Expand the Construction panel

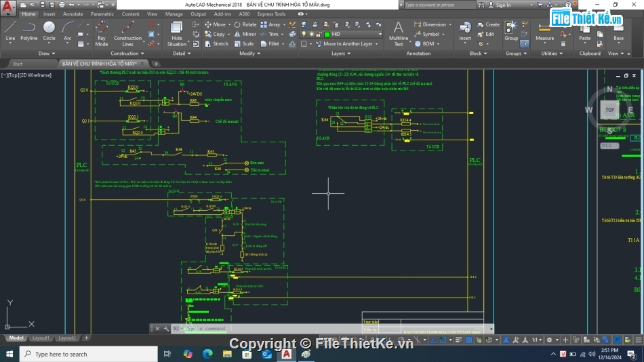[127, 54]
